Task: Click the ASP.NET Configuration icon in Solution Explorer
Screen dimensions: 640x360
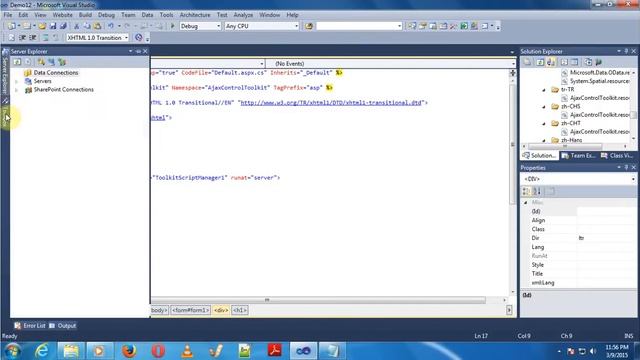Action: (598, 62)
